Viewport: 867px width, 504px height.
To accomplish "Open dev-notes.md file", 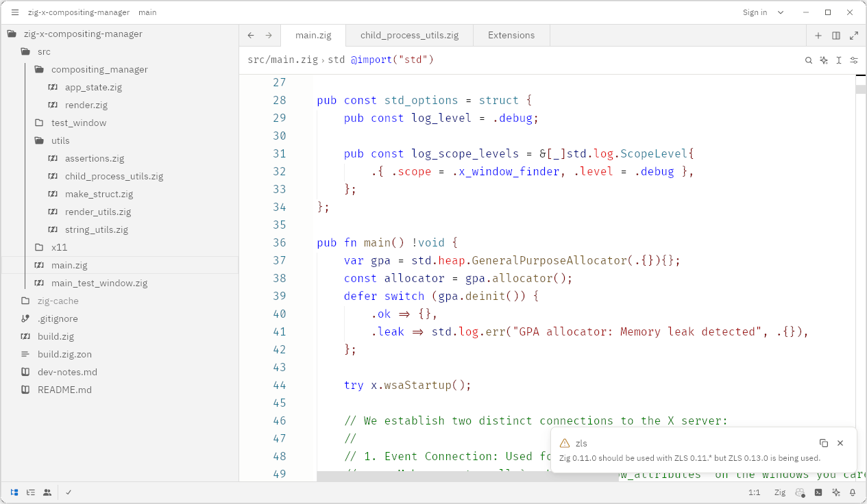I will click(119, 372).
